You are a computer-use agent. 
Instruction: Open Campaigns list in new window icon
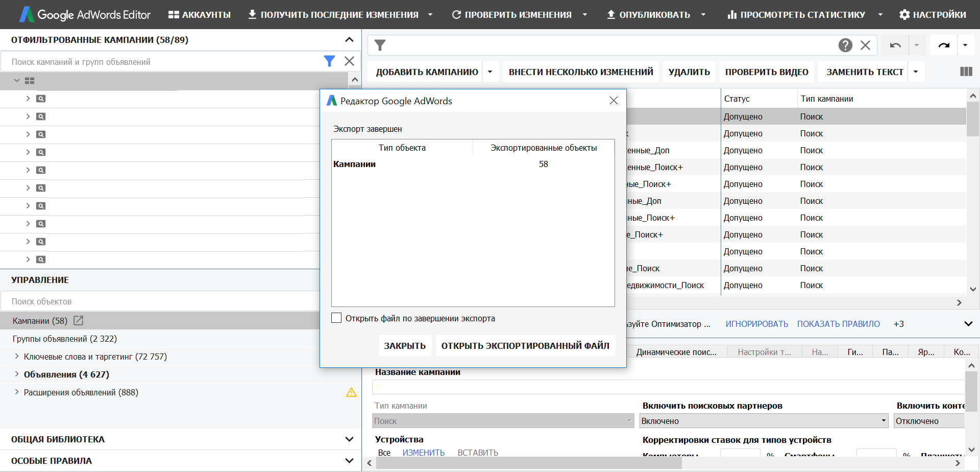pyautogui.click(x=78, y=320)
